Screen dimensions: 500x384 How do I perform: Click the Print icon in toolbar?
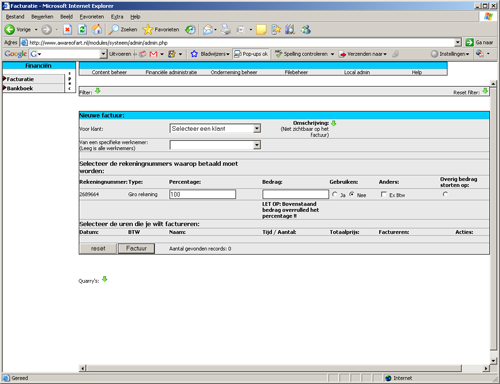pyautogui.click(x=226, y=30)
